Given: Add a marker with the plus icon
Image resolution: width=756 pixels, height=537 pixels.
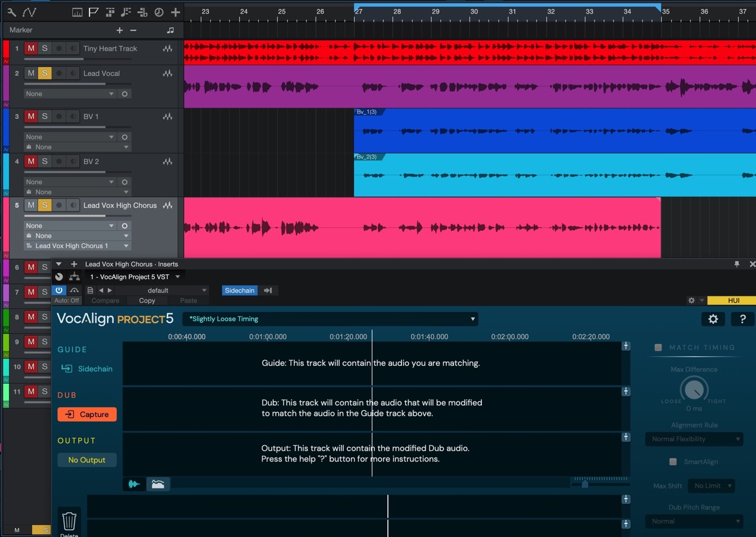Looking at the screenshot, I should coord(120,30).
